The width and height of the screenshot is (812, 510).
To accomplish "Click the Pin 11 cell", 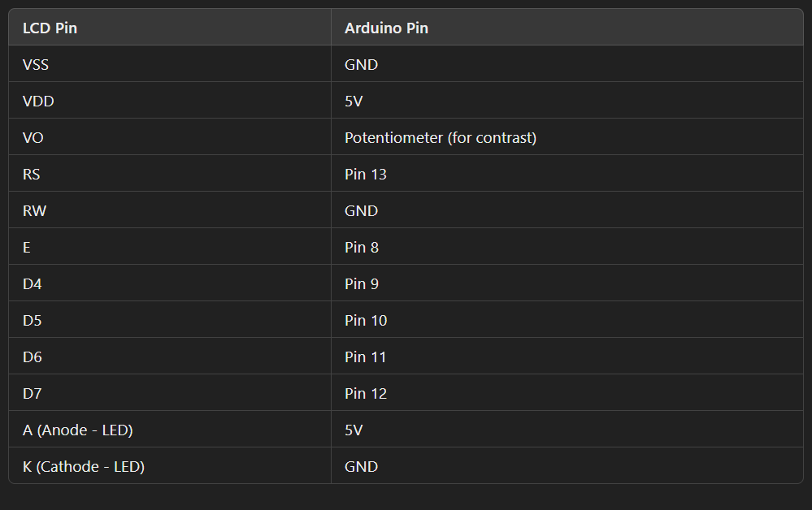I will coord(567,357).
